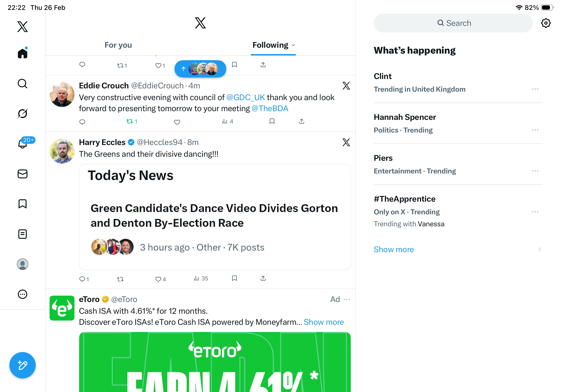
Task: Open the Grok icon in sidebar
Action: [x=23, y=114]
